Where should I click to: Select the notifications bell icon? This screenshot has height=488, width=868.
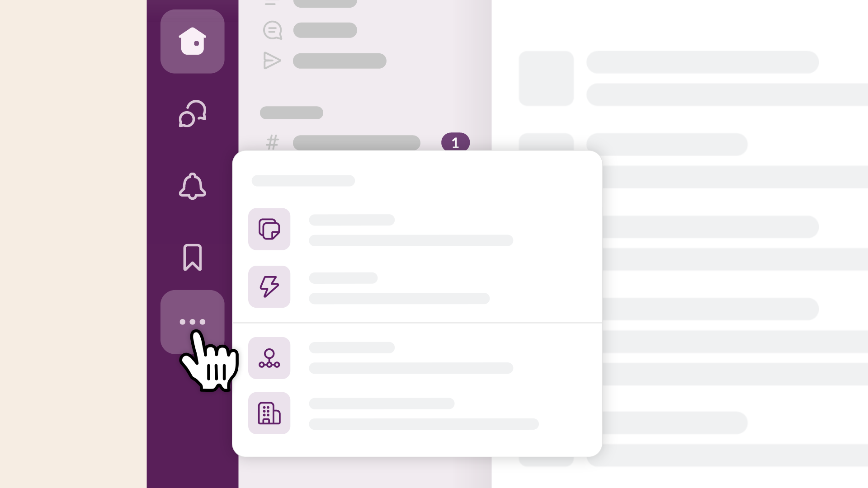(193, 185)
